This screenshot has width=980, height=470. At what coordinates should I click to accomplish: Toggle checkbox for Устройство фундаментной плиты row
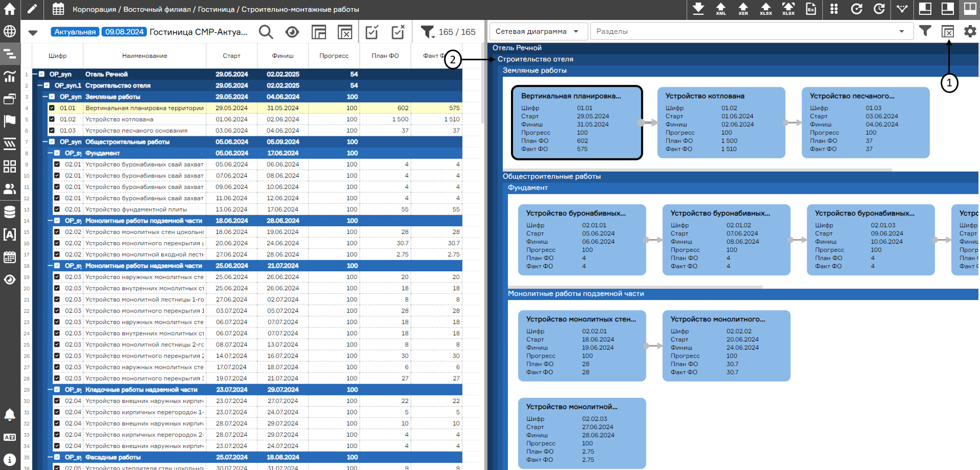point(57,209)
